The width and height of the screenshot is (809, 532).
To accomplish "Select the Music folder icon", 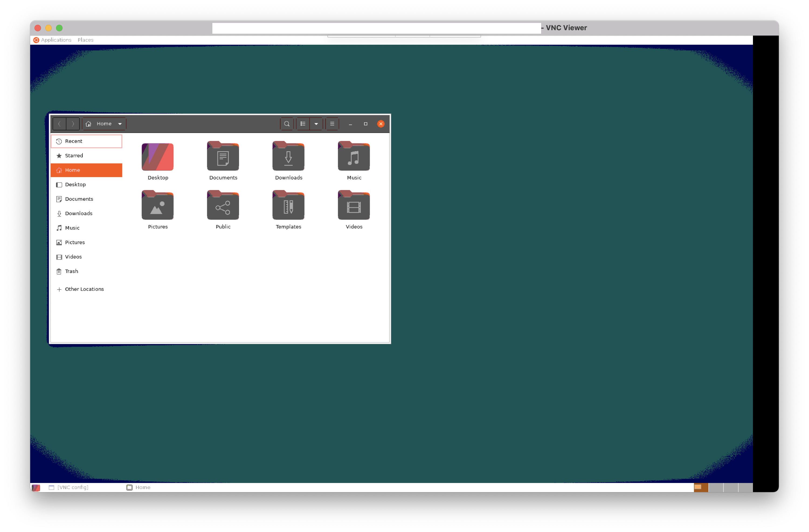I will (x=354, y=157).
